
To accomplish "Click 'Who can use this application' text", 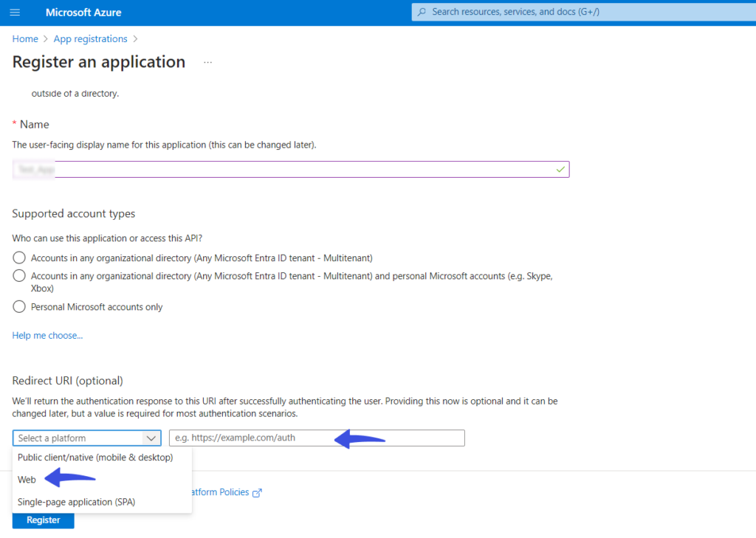I will (107, 238).
